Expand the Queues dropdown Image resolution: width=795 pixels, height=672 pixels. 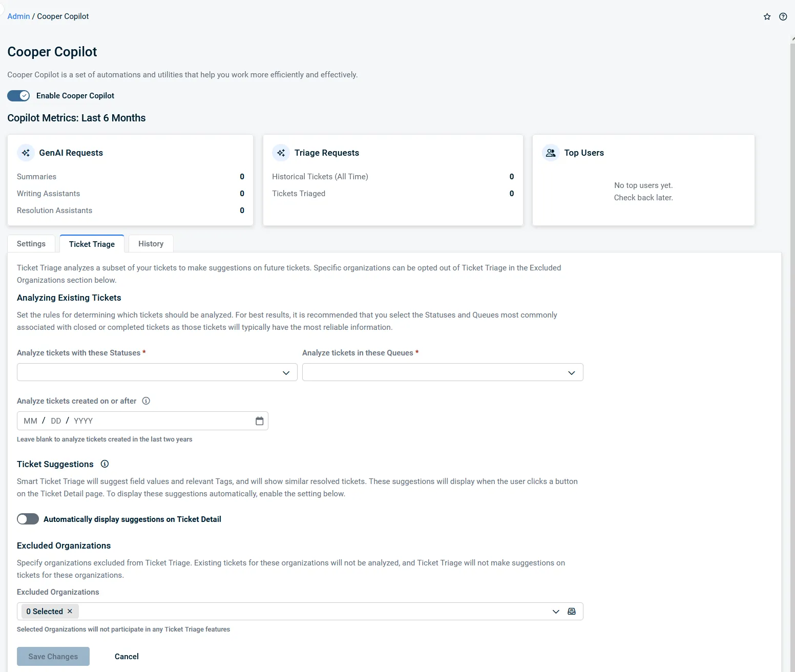[x=571, y=373]
